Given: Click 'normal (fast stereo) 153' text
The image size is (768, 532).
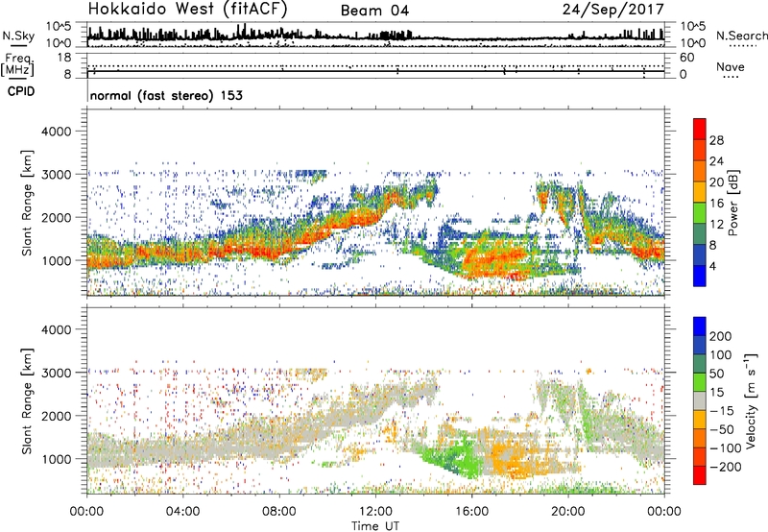Looking at the screenshot, I should click(166, 95).
